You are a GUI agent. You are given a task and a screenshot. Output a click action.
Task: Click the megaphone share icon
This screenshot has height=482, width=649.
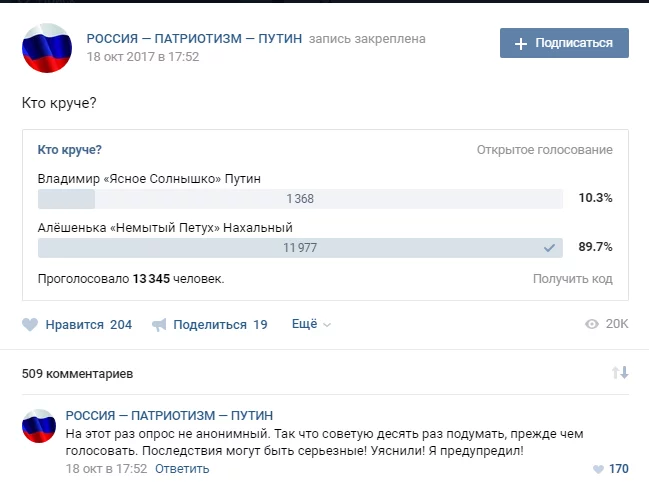159,324
